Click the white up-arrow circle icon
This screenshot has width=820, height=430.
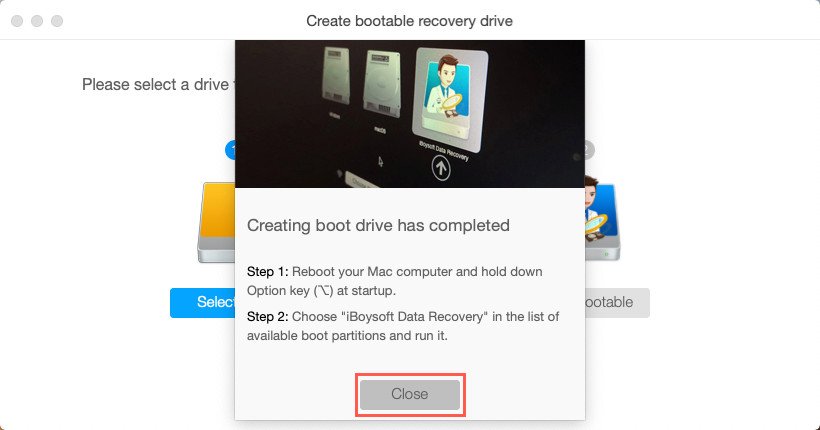[x=441, y=168]
